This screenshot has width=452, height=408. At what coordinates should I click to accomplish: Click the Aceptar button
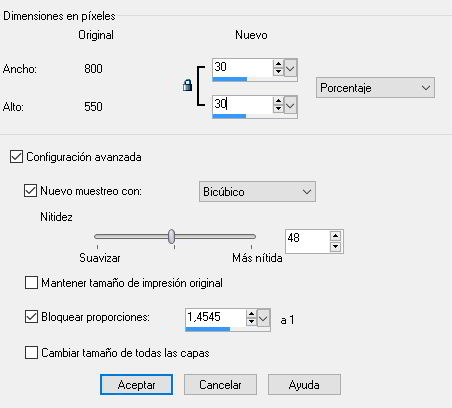click(136, 385)
